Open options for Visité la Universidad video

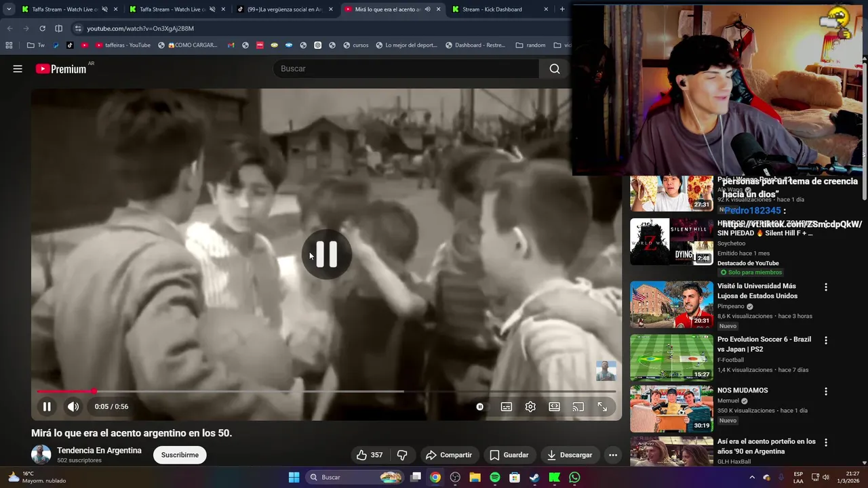pyautogui.click(x=826, y=287)
